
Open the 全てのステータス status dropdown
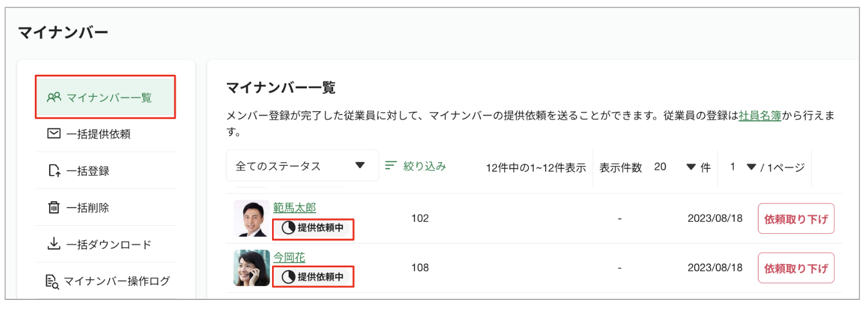[302, 165]
